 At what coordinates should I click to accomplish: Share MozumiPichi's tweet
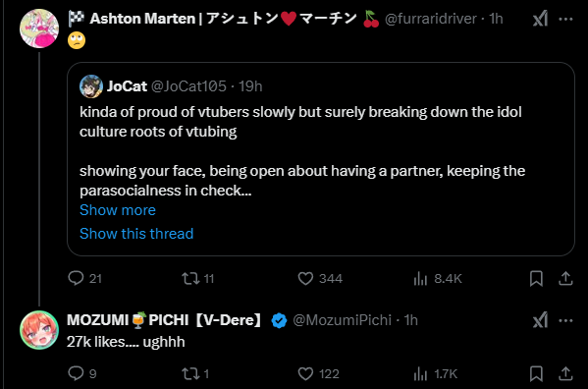(x=565, y=373)
